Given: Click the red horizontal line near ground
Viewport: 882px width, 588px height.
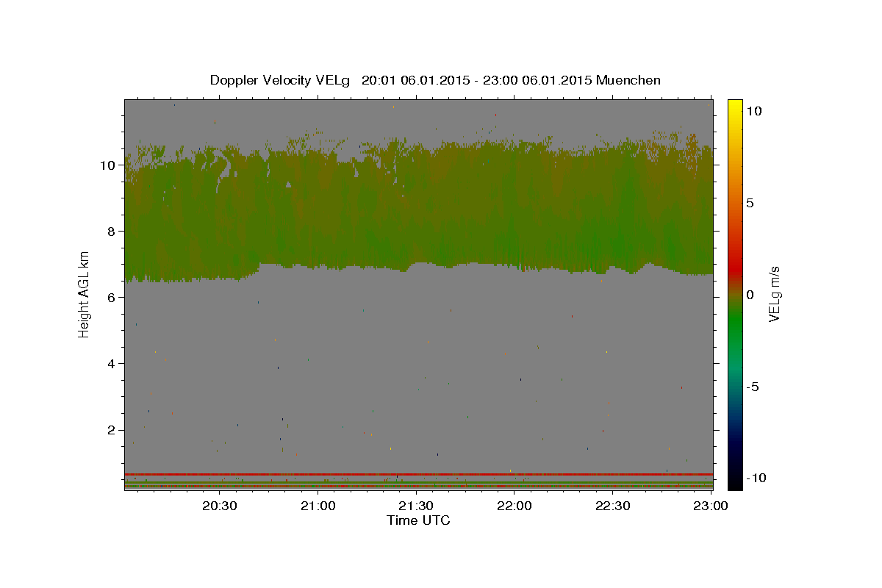Looking at the screenshot, I should tap(419, 474).
